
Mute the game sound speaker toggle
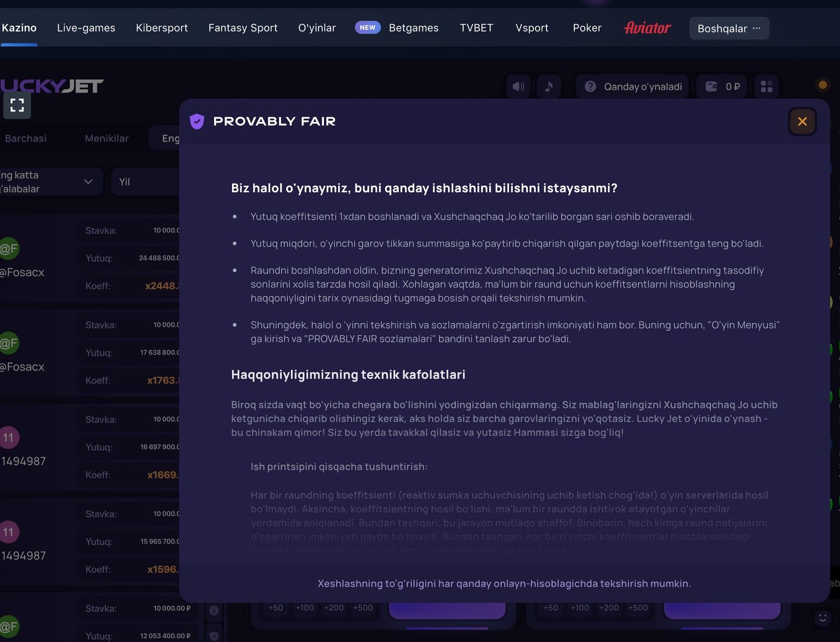click(518, 87)
